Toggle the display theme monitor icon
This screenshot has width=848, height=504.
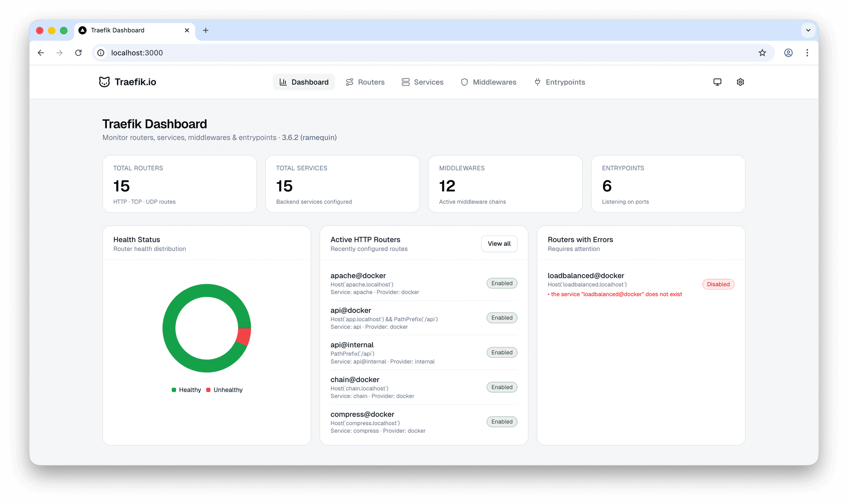click(717, 82)
